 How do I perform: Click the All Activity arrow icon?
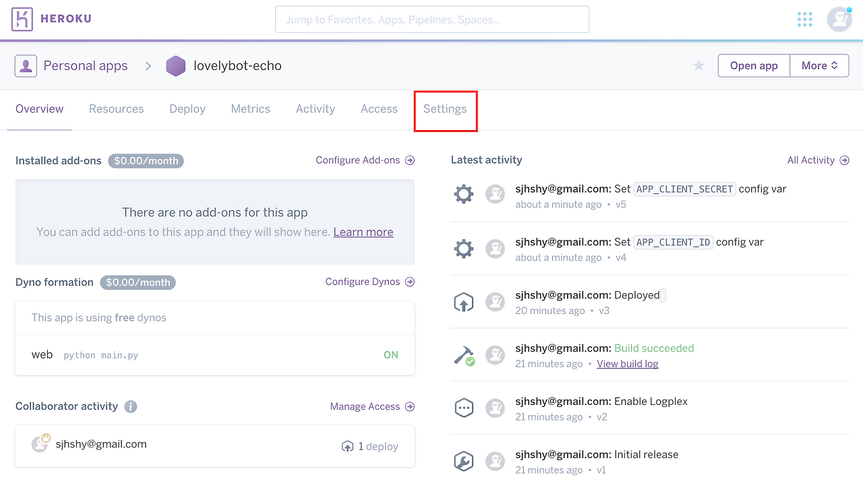tap(845, 160)
